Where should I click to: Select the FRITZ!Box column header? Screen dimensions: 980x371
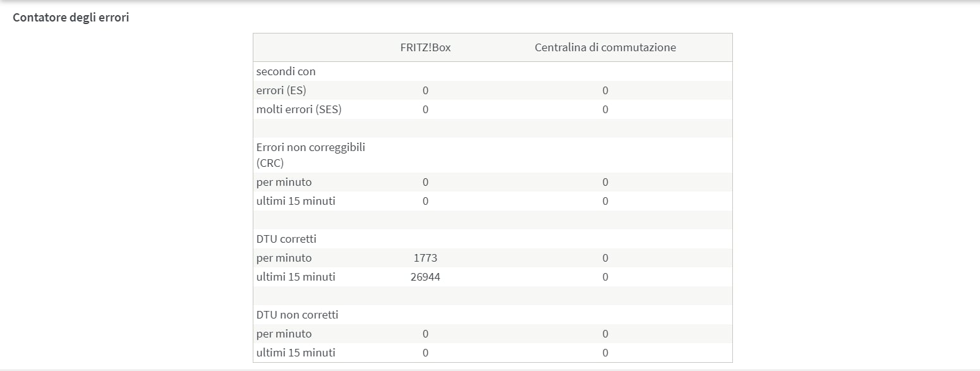point(425,47)
